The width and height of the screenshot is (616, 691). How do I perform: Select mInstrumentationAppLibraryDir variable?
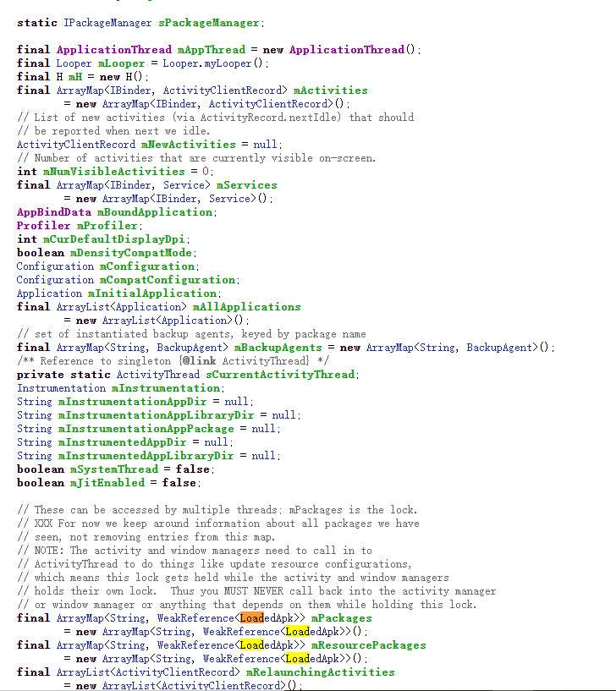point(156,415)
